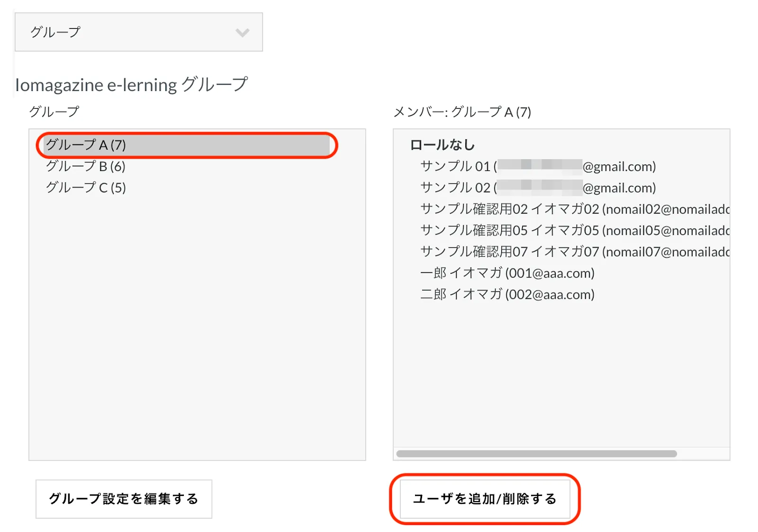
Task: Highlight サンプル確認用07 イオマガ07 member entry
Action: coord(573,252)
